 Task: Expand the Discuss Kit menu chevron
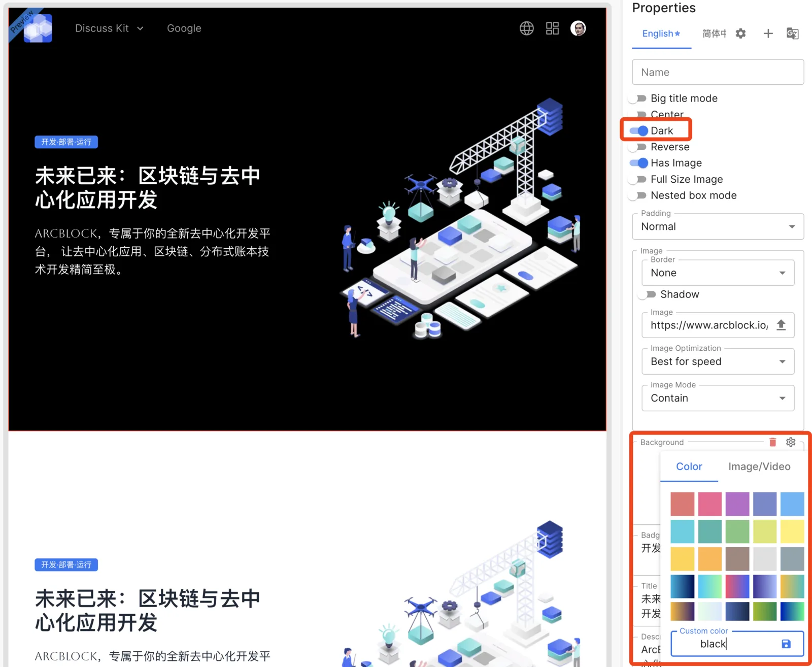point(140,28)
